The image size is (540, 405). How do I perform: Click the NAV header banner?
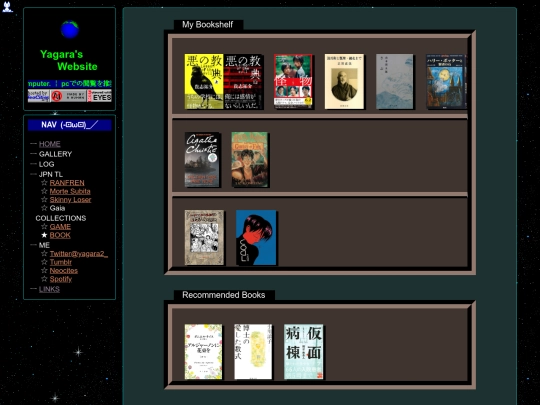(x=70, y=125)
